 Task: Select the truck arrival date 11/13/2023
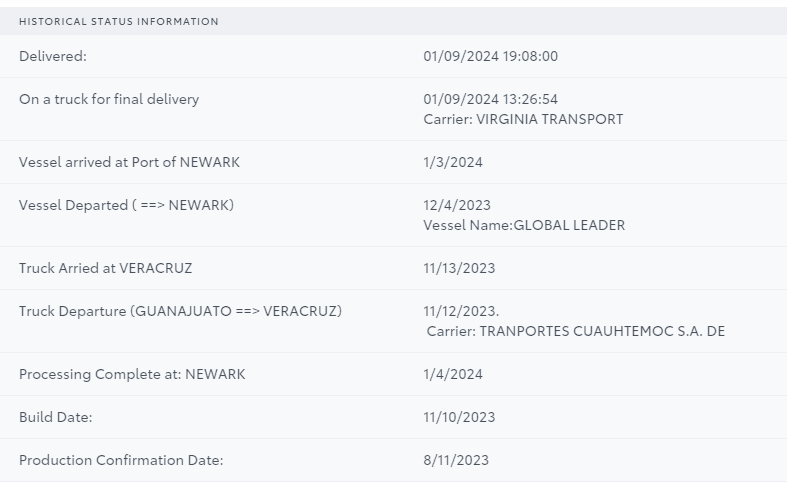(x=459, y=268)
